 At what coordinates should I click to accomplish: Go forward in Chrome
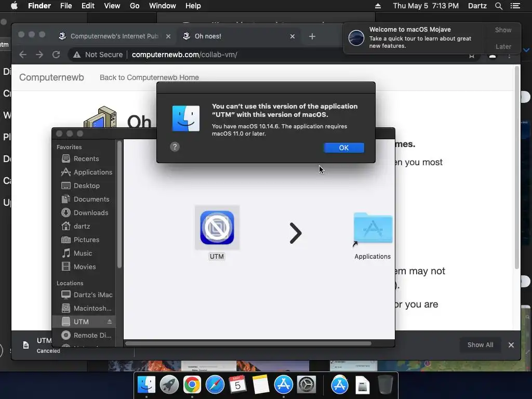click(39, 55)
